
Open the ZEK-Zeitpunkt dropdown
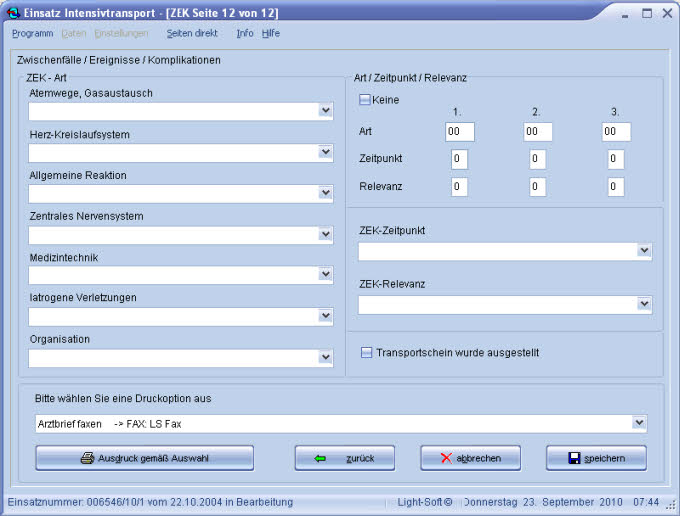[505, 251]
